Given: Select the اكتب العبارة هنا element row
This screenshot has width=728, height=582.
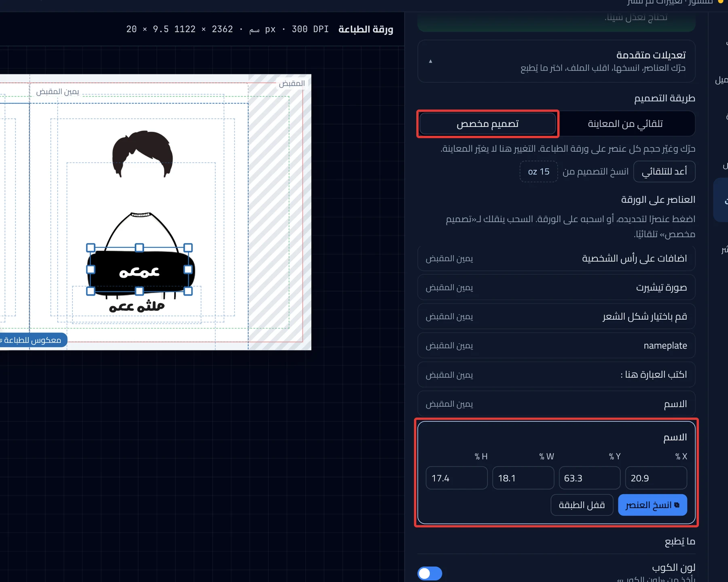Looking at the screenshot, I should pyautogui.click(x=556, y=375).
